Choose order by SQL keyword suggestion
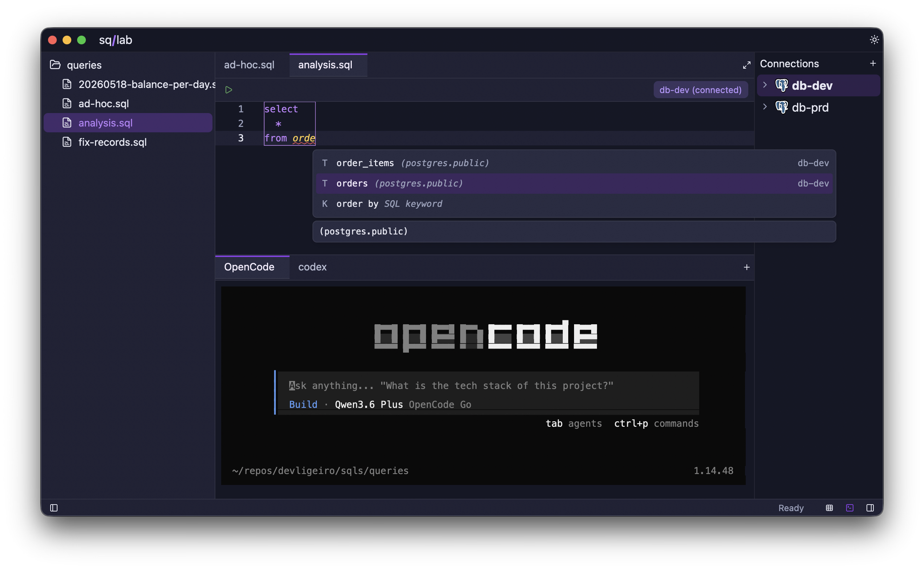Image resolution: width=924 pixels, height=570 pixels. [x=574, y=204]
